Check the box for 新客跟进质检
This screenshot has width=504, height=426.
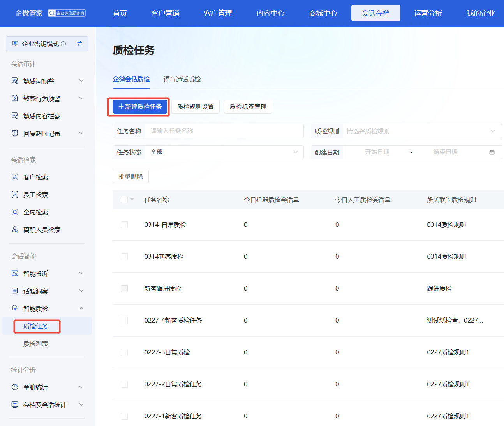[x=124, y=289]
